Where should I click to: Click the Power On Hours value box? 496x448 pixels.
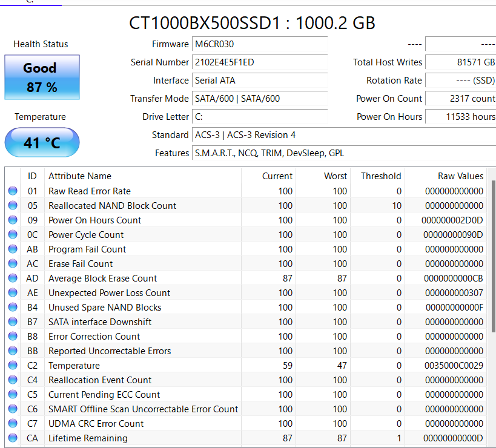[460, 117]
